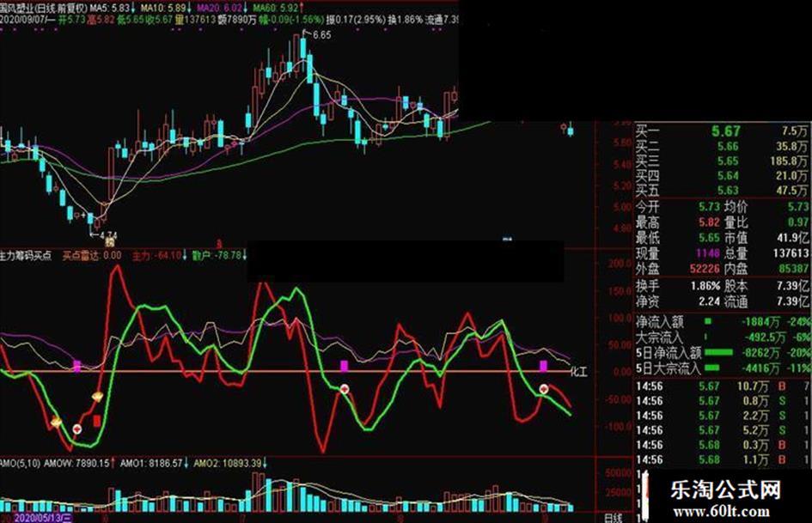Click the 最高 value 5.82
The height and width of the screenshot is (523, 812).
710,222
